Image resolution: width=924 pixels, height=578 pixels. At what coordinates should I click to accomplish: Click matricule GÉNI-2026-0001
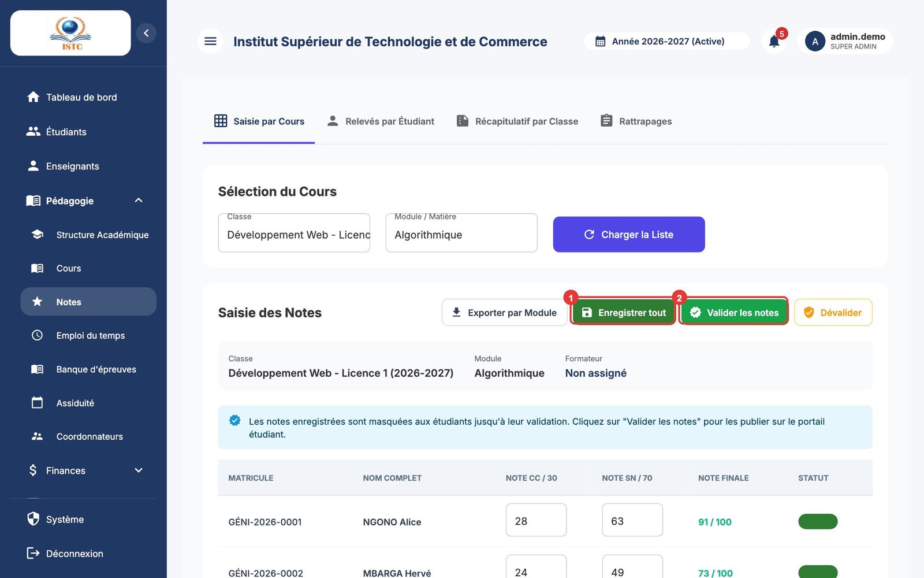(265, 522)
